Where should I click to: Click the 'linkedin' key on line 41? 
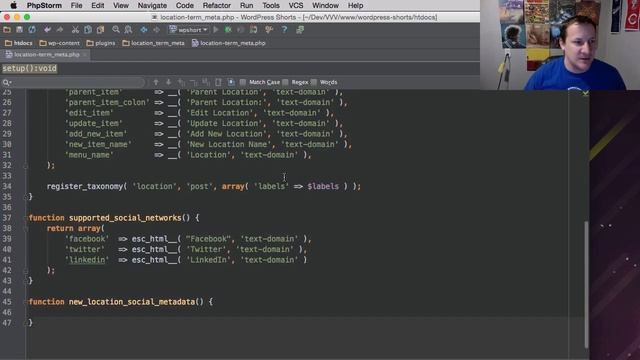point(87,260)
